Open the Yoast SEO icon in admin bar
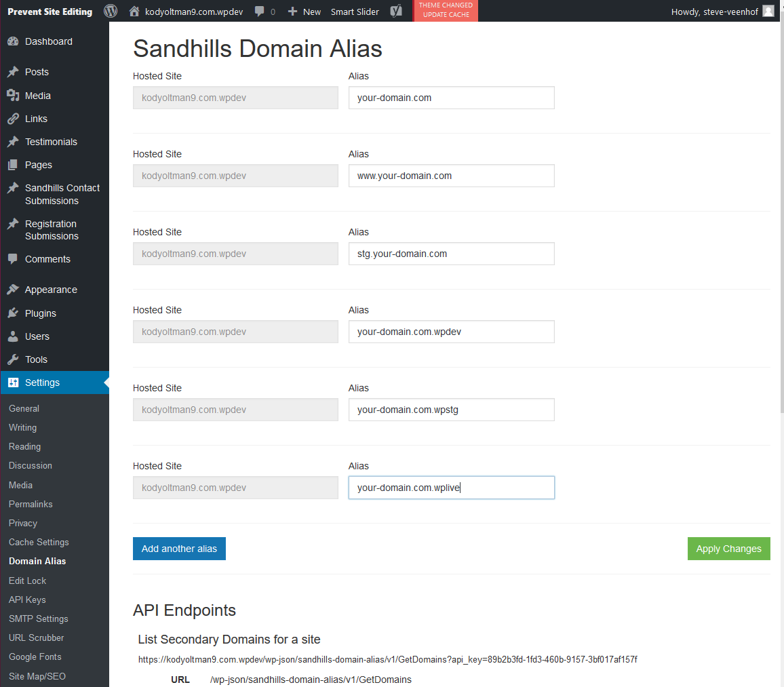 pos(396,11)
